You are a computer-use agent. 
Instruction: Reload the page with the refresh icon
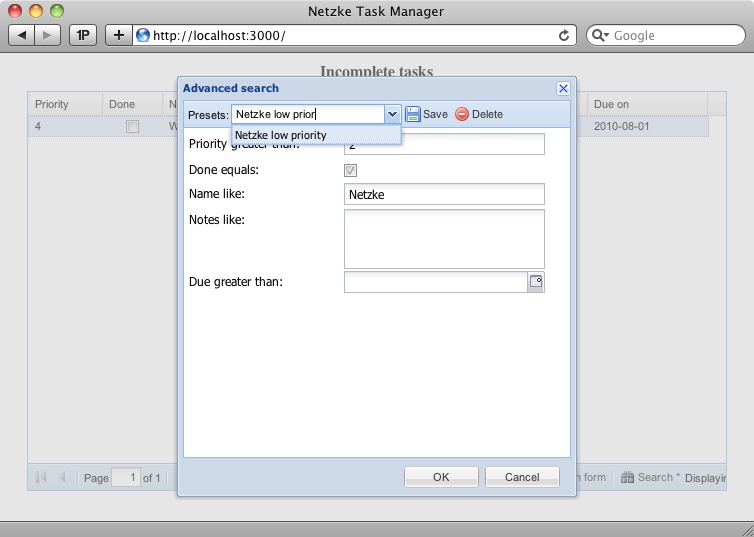(x=564, y=35)
